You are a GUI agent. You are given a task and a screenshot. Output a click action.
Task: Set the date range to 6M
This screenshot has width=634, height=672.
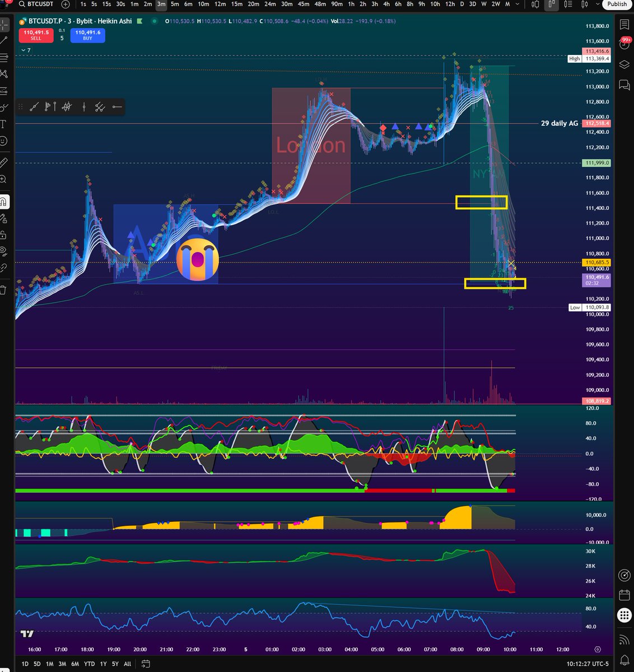(75, 664)
